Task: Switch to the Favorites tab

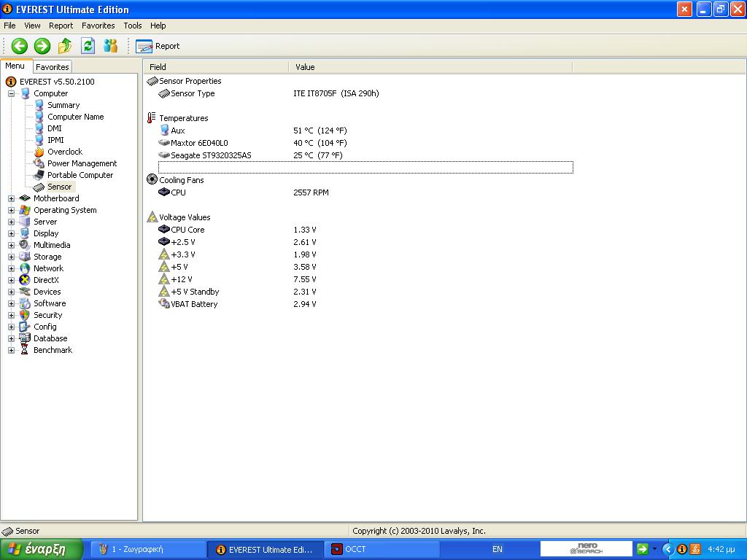Action: [x=53, y=67]
